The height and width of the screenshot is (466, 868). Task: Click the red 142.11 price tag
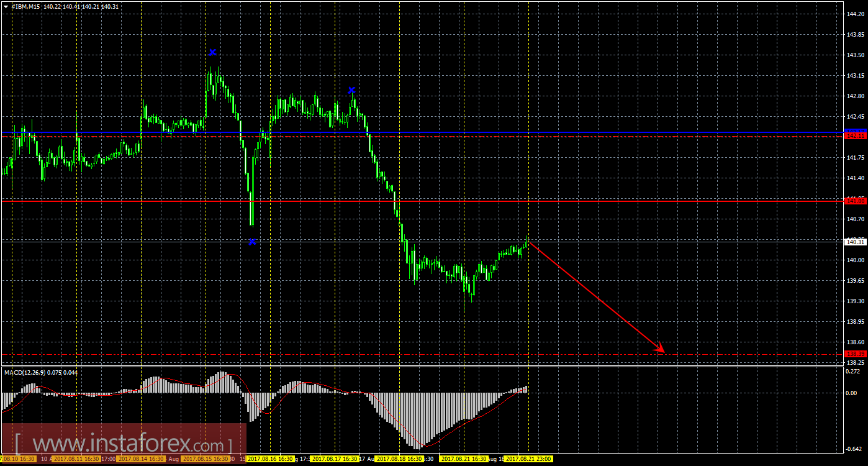[856, 135]
